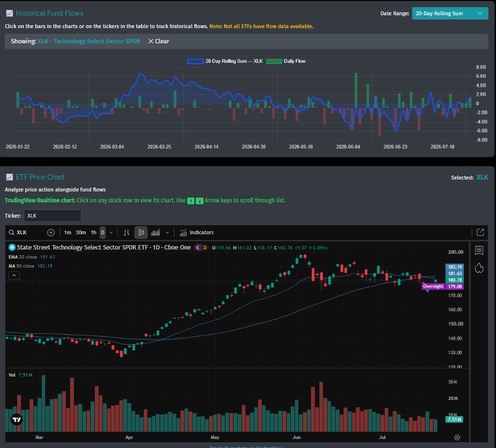Switch chart to 30m interval
The height and width of the screenshot is (448, 496).
click(x=81, y=233)
